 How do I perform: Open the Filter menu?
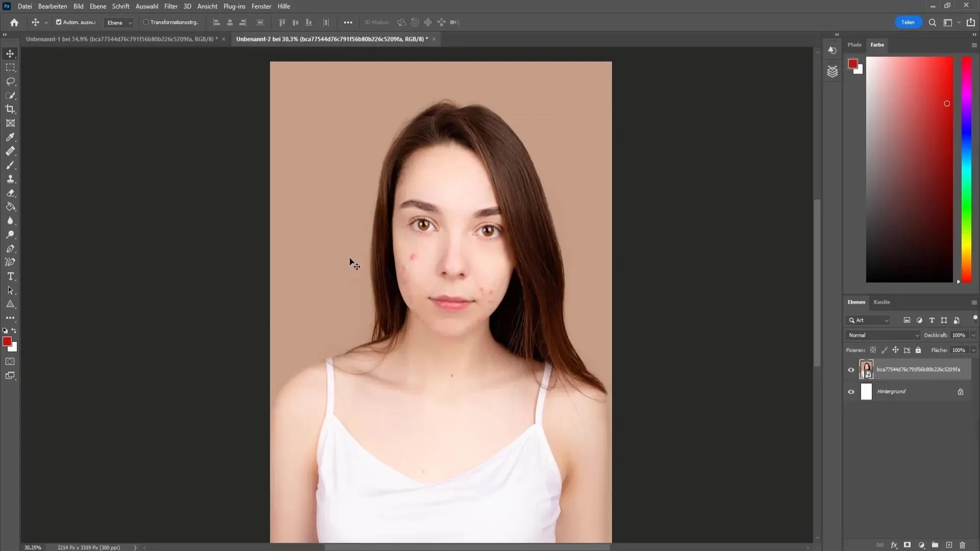click(x=171, y=6)
